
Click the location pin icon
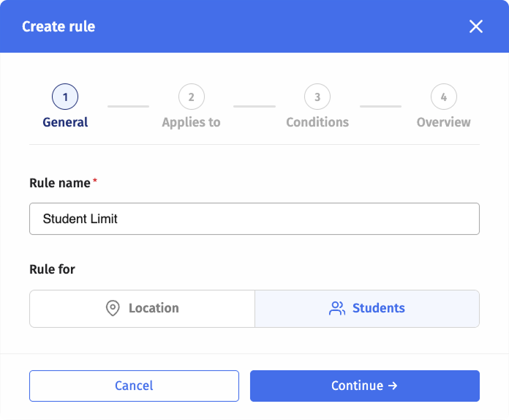click(x=113, y=308)
